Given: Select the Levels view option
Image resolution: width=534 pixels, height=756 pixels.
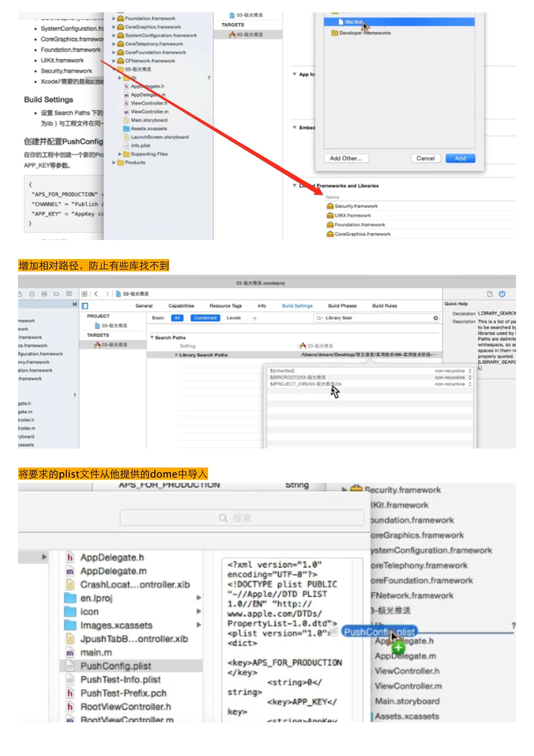Looking at the screenshot, I should click(x=233, y=318).
